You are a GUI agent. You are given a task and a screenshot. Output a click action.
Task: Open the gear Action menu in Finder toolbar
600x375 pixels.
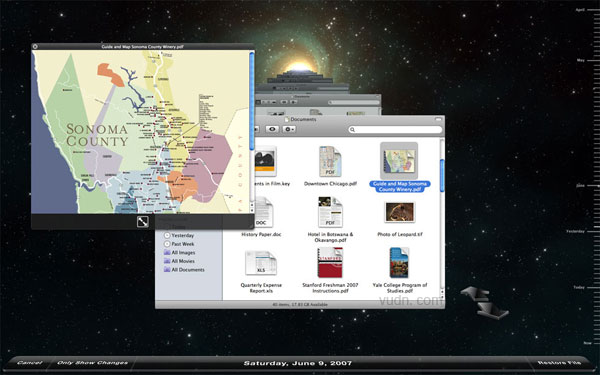289,129
